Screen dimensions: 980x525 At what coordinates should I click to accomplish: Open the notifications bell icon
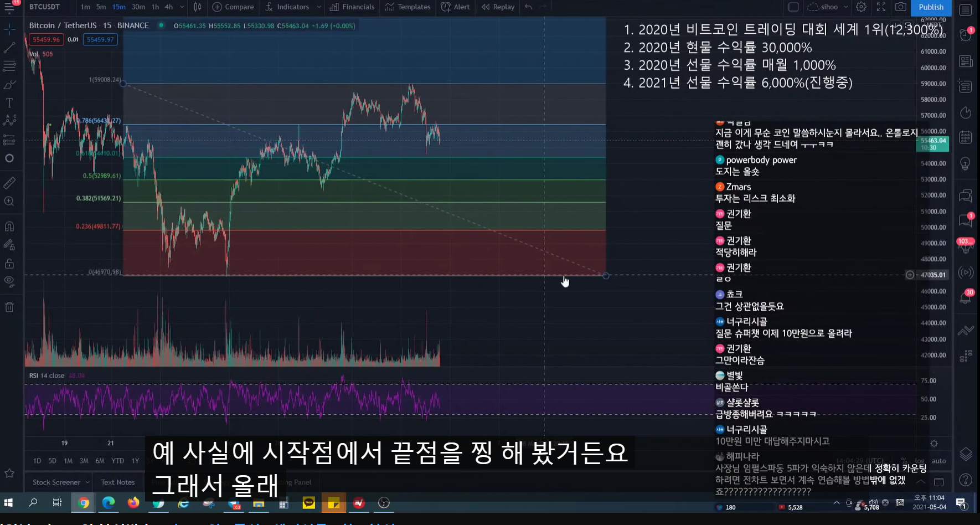coord(966,298)
